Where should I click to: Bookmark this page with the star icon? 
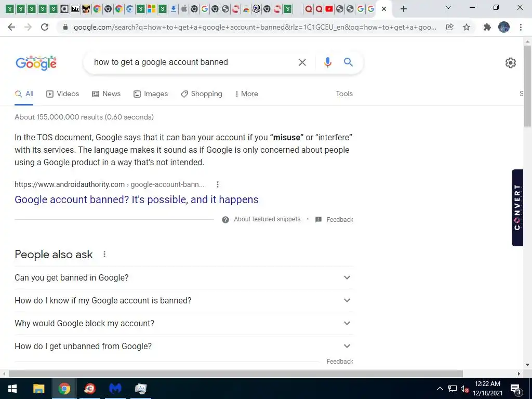pyautogui.click(x=467, y=27)
